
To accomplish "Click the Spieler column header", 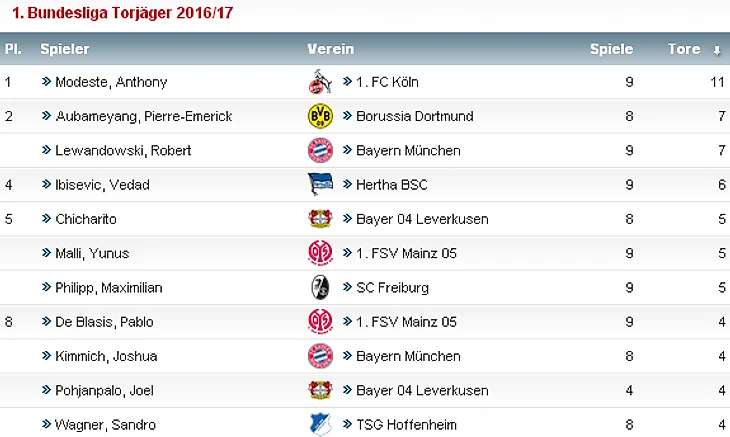I will (65, 49).
